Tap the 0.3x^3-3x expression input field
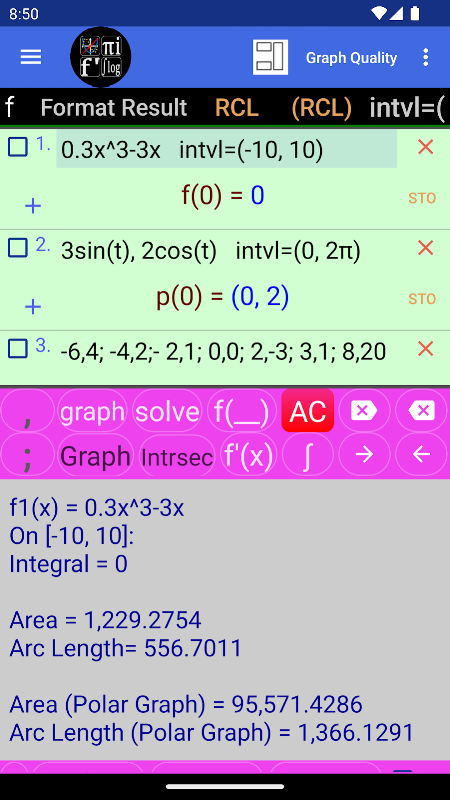450x800 pixels. click(227, 149)
